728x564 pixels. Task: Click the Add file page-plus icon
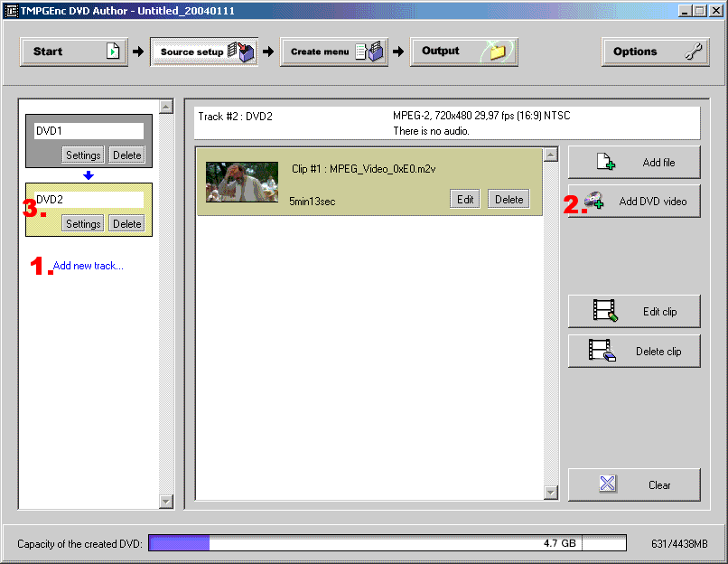tap(606, 162)
